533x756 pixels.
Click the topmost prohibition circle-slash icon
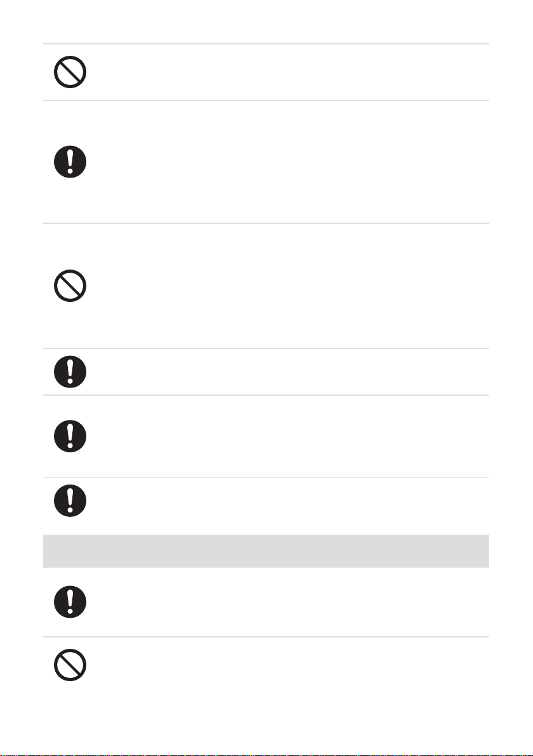coord(70,72)
